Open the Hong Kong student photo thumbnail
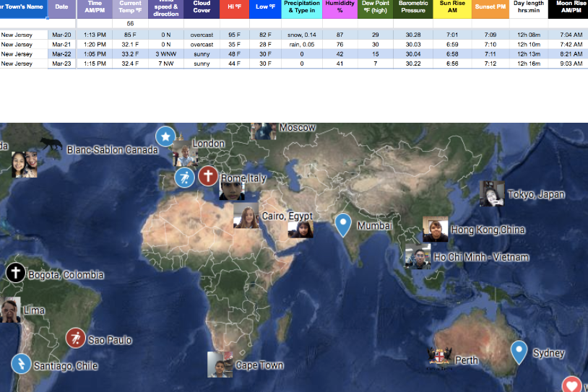Viewport: 588px width, 392px height. [436, 230]
